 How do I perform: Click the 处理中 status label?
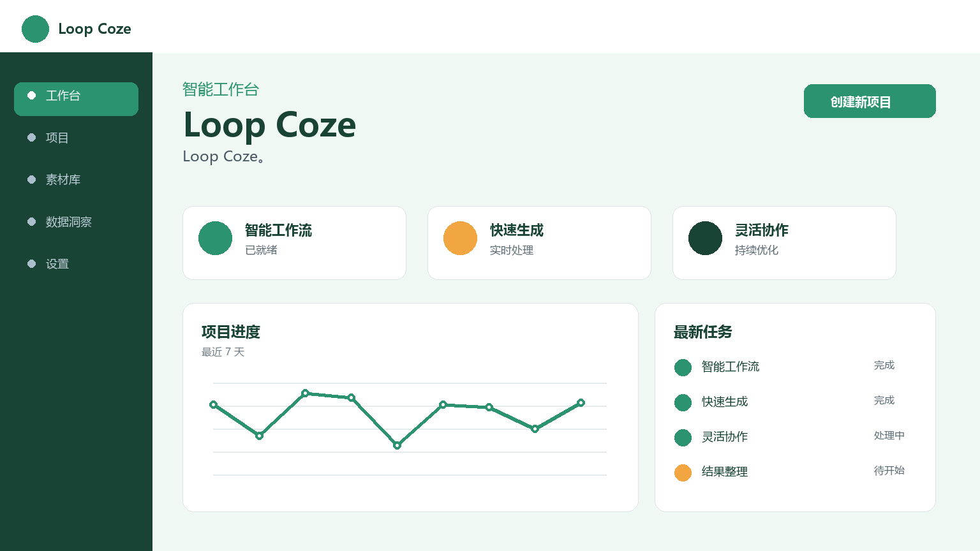(889, 436)
